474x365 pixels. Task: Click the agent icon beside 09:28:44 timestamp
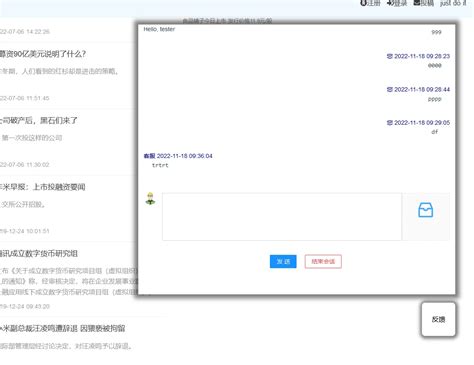390,89
